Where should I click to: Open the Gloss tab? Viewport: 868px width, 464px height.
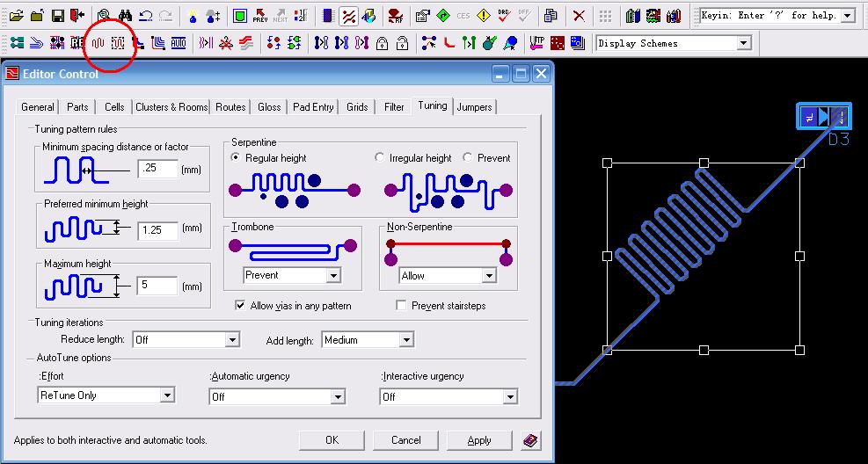tap(269, 107)
